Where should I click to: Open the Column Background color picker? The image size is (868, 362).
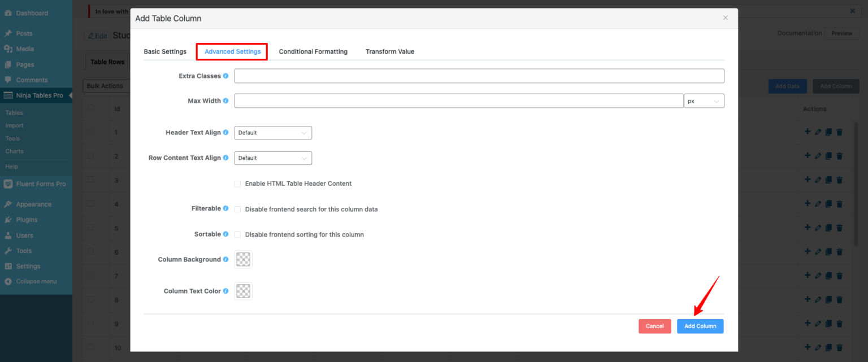[x=243, y=259]
